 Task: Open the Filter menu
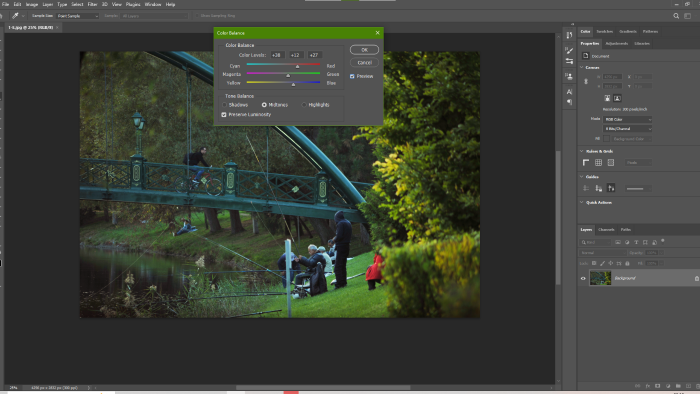[x=92, y=4]
